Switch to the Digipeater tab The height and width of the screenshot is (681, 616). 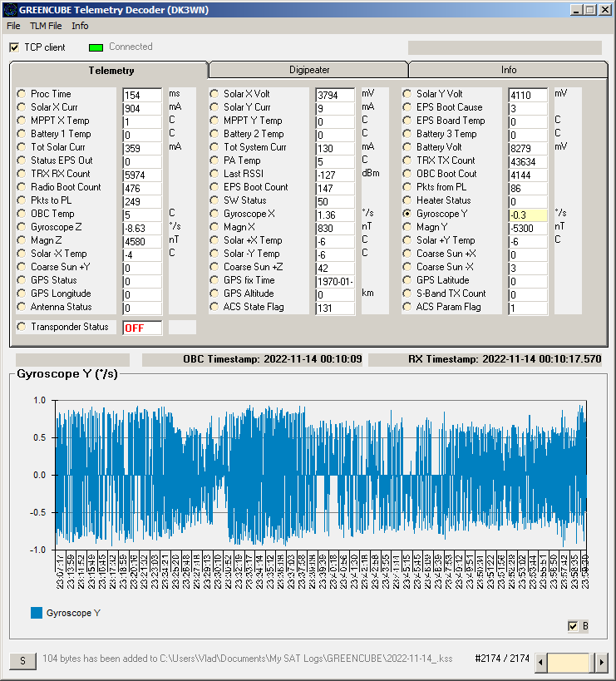[309, 70]
